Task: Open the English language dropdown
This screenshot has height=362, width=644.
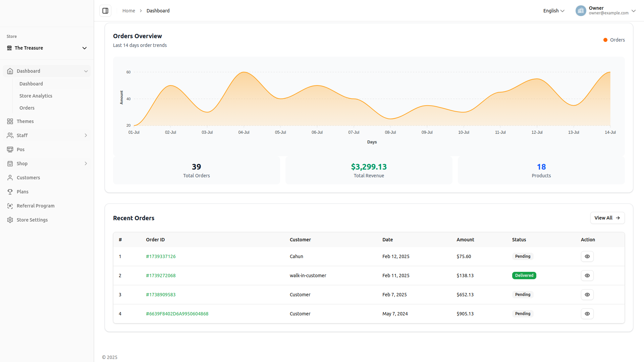Action: [x=554, y=11]
